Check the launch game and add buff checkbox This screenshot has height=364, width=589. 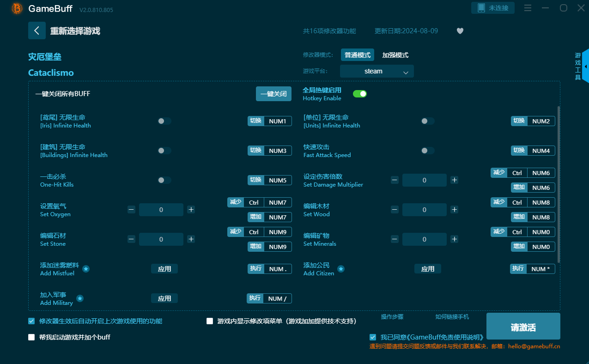(31, 337)
